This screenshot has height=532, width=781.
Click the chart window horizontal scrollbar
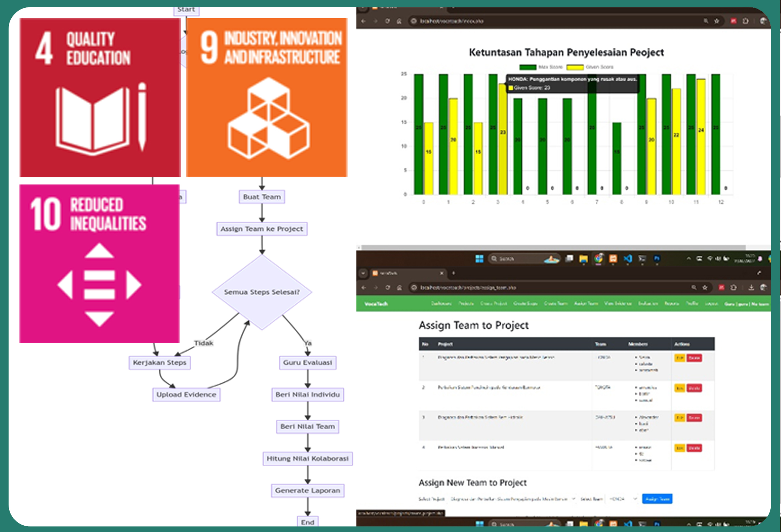pyautogui.click(x=554, y=247)
